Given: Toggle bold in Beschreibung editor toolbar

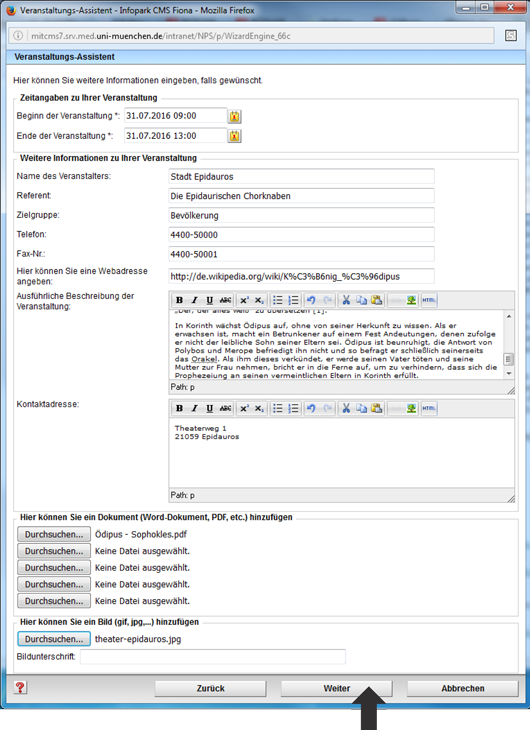Looking at the screenshot, I should [x=179, y=300].
